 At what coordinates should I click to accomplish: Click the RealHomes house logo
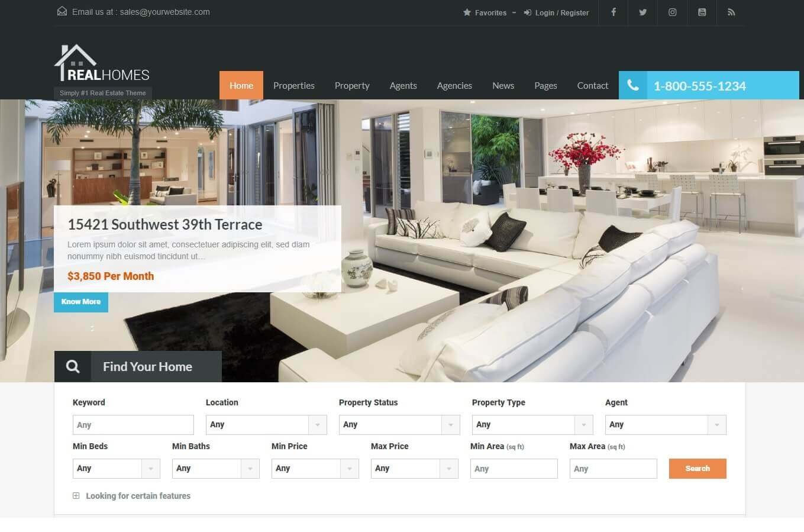coord(75,62)
